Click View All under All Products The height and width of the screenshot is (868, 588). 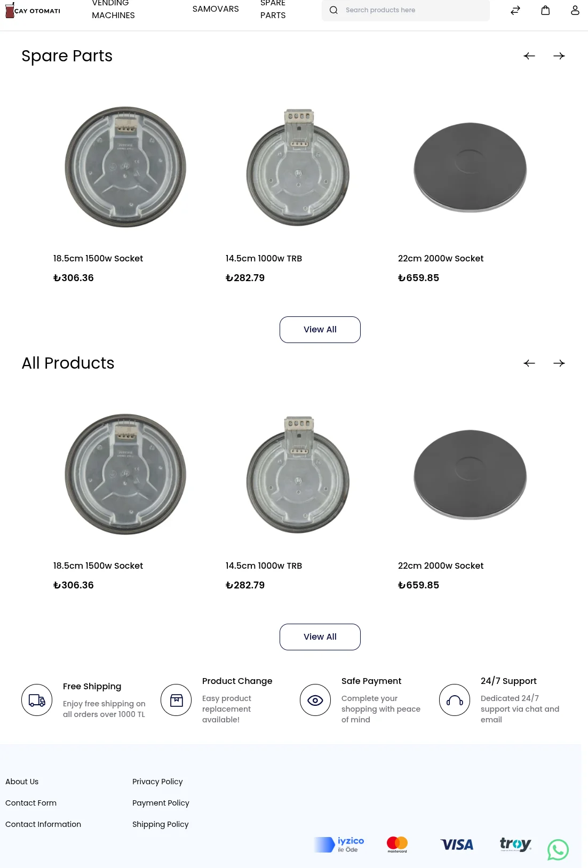click(320, 637)
